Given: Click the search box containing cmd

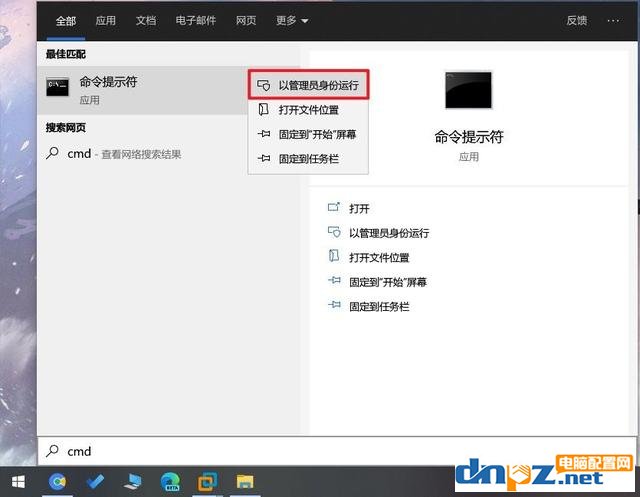Looking at the screenshot, I should click(337, 451).
